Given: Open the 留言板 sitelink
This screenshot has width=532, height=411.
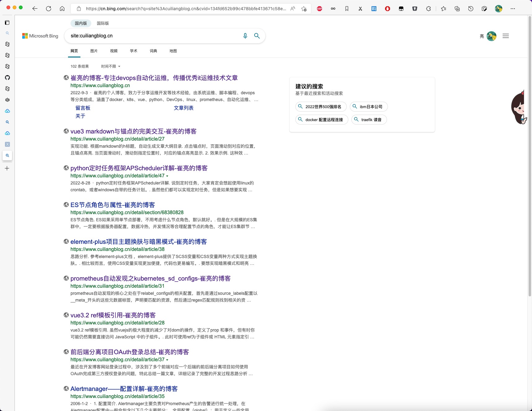Looking at the screenshot, I should 83,108.
